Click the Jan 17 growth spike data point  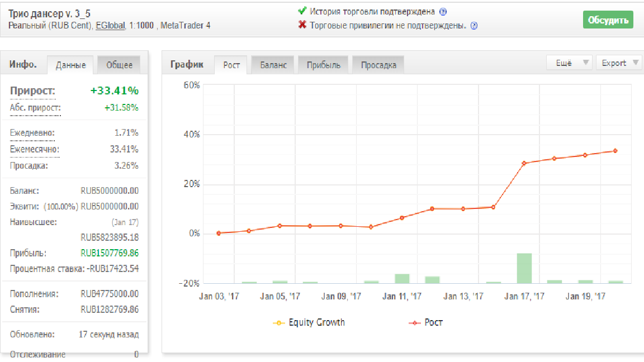(524, 163)
